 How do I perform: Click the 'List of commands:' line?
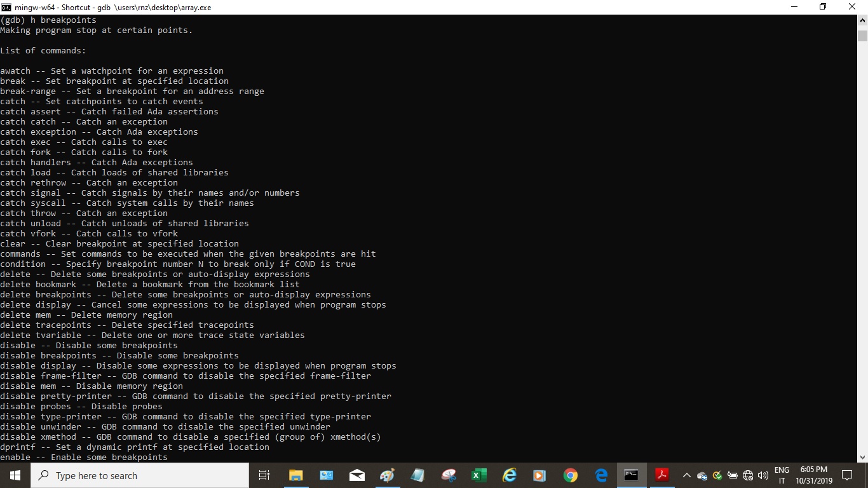point(43,51)
